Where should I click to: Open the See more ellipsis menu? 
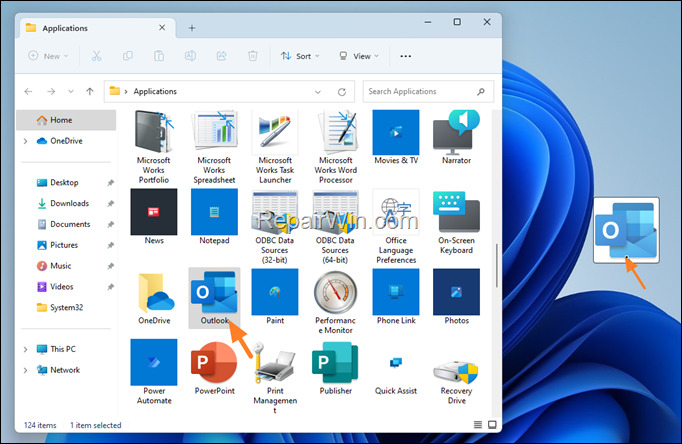click(405, 56)
